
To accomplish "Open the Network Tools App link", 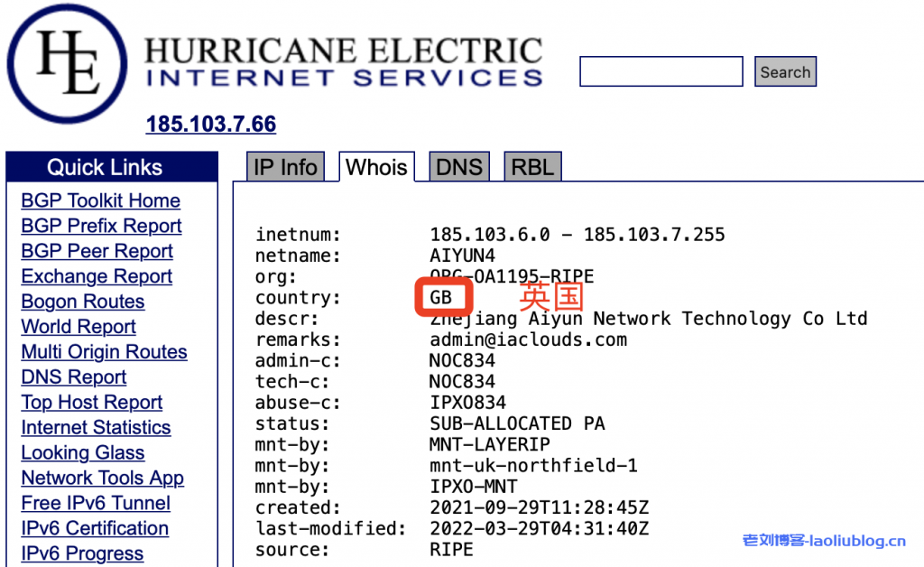I will click(102, 479).
